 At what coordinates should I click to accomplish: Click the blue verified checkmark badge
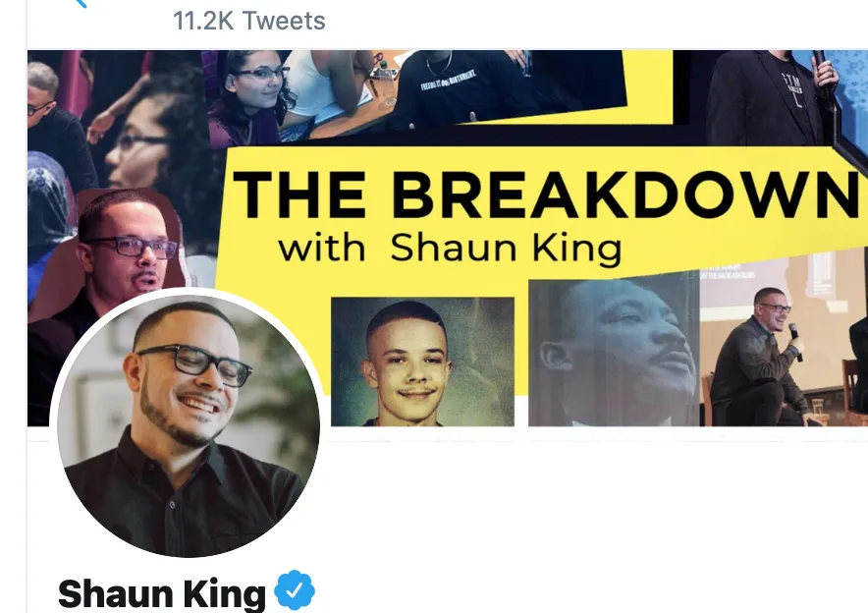coord(295,590)
